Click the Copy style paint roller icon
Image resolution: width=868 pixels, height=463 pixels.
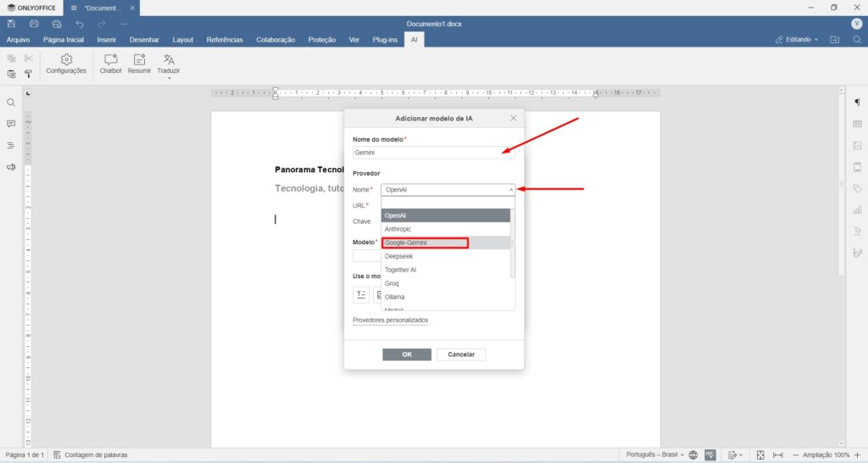point(28,74)
